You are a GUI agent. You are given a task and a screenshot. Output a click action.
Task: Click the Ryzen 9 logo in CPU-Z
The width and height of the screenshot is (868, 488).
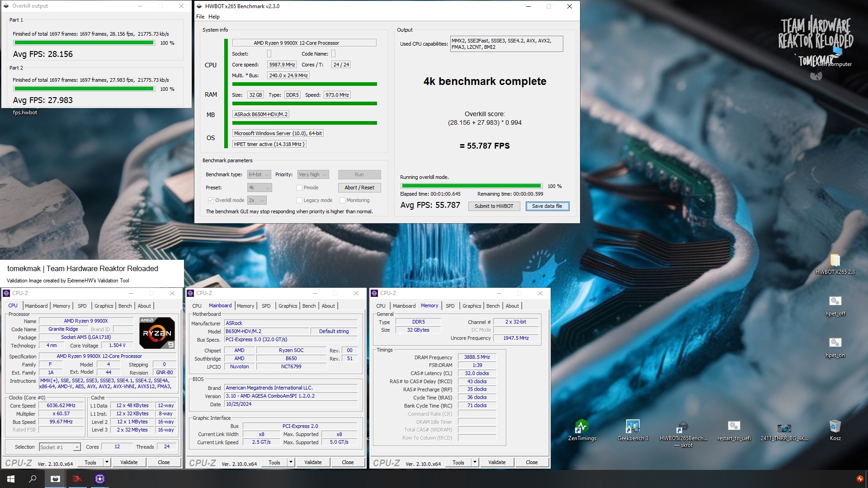pos(157,333)
